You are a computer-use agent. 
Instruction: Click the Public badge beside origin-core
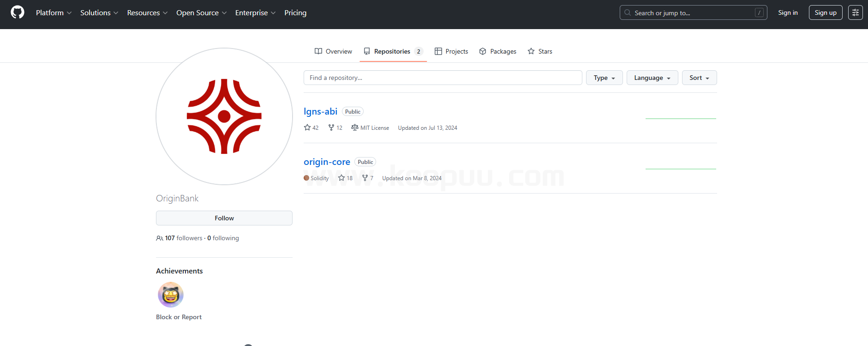(365, 162)
